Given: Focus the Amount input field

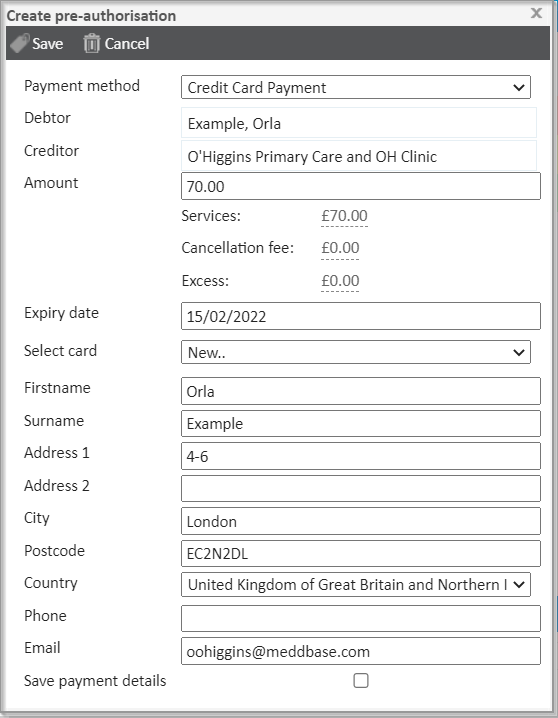Looking at the screenshot, I should [361, 186].
